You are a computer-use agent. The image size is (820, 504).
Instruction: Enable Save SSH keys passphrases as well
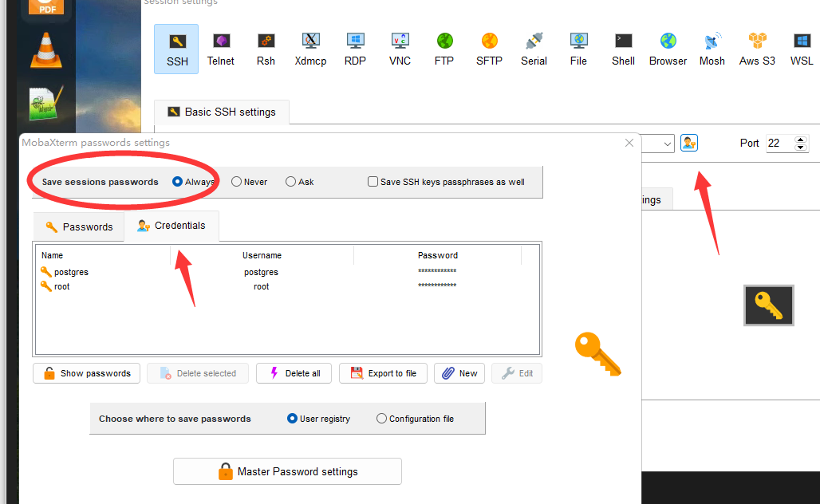pyautogui.click(x=373, y=181)
